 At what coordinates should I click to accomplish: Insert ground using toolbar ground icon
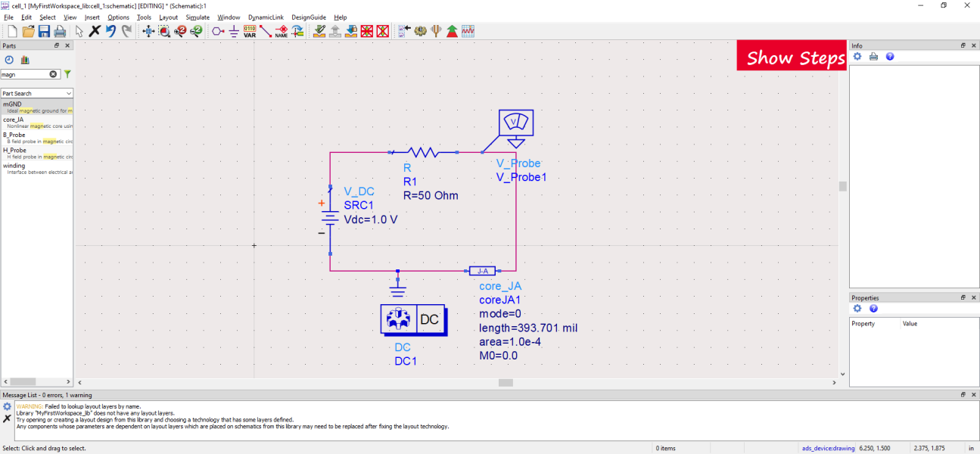point(234,31)
